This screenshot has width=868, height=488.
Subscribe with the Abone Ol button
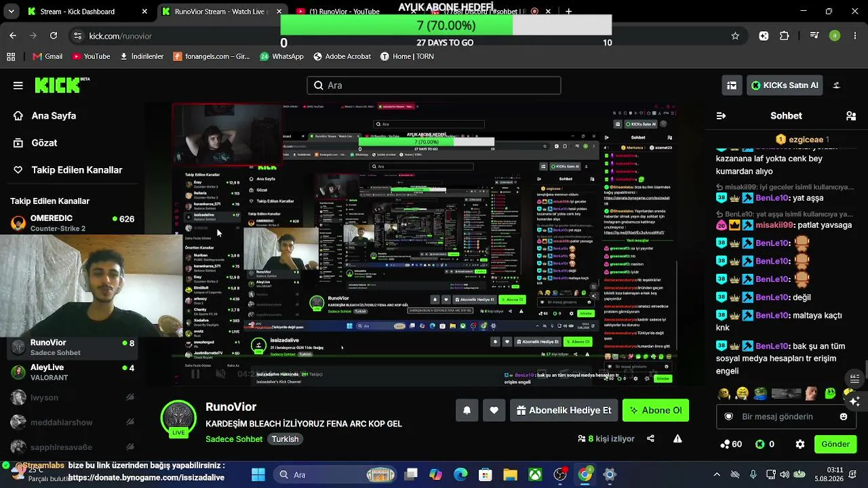[x=656, y=410]
